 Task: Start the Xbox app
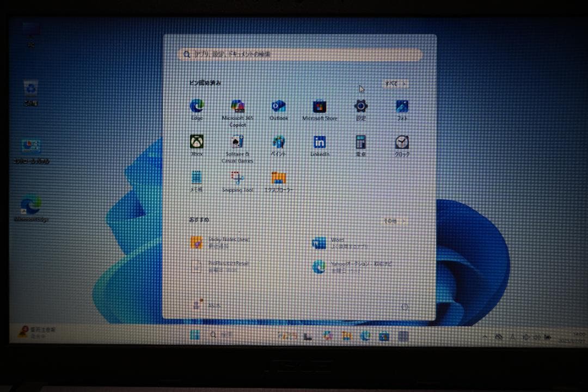click(197, 142)
